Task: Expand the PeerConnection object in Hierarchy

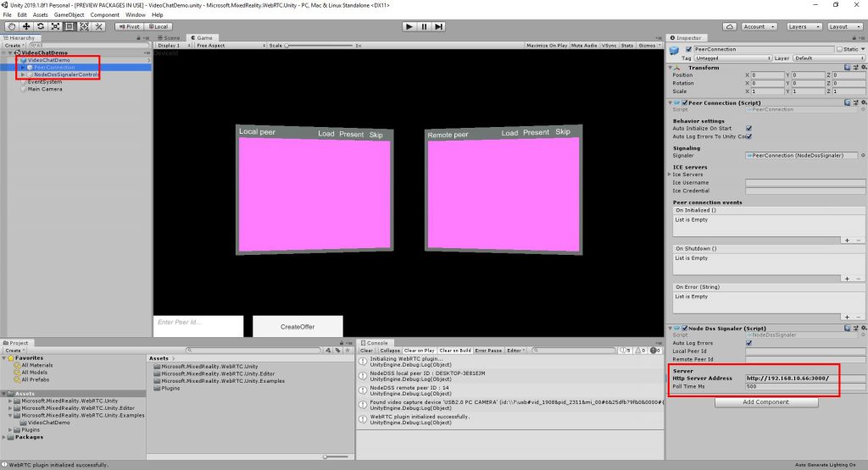Action: (23, 68)
